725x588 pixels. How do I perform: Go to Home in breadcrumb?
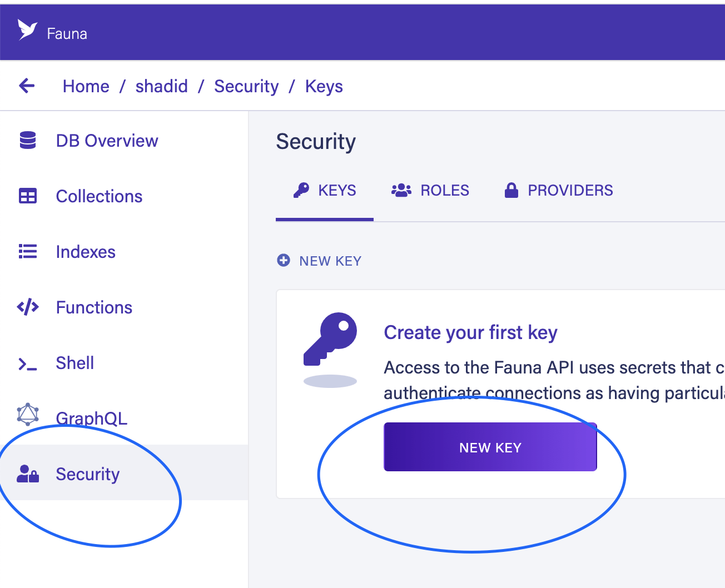tap(86, 86)
